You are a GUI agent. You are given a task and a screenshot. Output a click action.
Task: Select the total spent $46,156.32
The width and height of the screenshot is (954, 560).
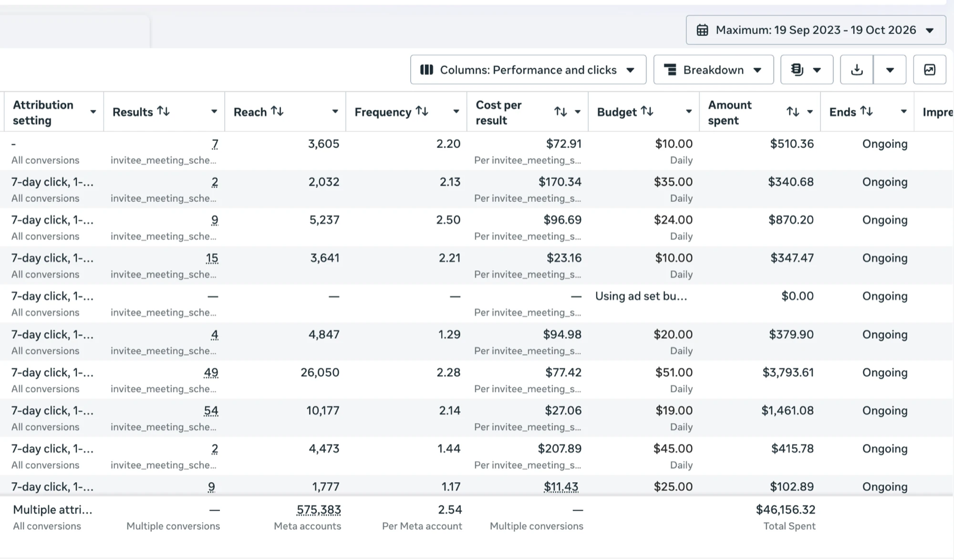click(785, 510)
